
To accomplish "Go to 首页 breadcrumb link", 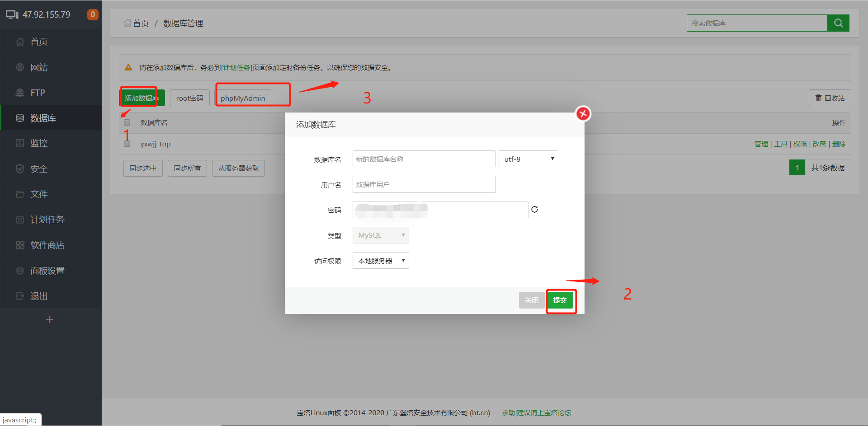I will (139, 23).
